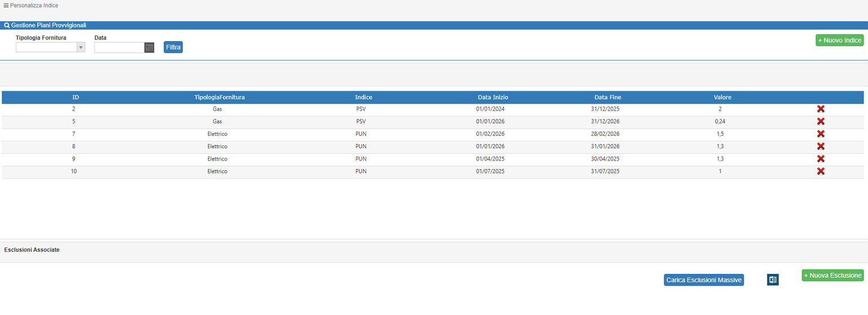Sort by the Valore column header

722,97
